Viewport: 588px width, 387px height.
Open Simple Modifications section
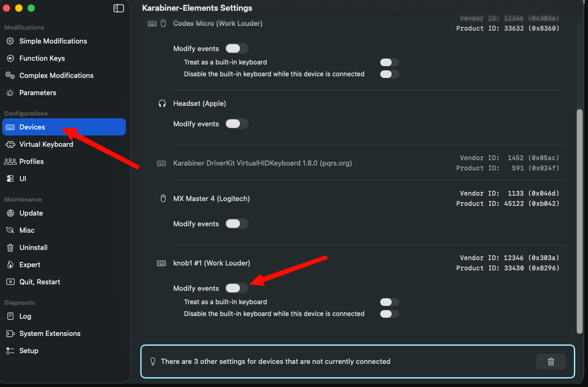click(x=64, y=41)
